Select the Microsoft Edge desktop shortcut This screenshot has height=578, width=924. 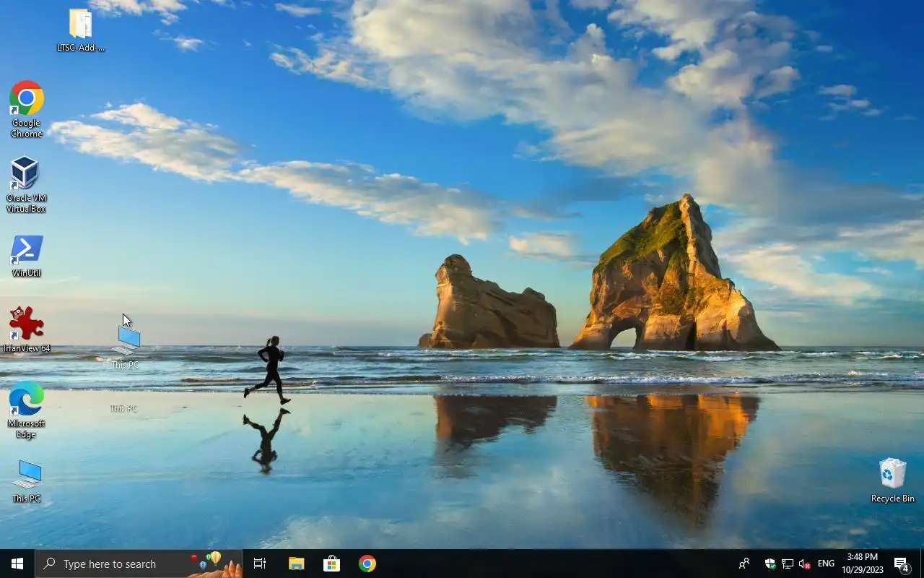click(x=27, y=410)
